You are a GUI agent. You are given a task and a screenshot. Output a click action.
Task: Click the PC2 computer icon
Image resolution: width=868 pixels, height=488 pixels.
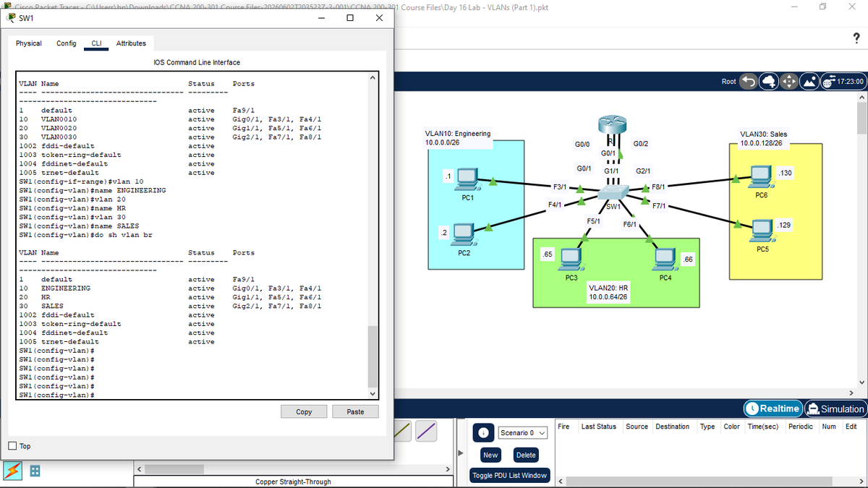tap(464, 234)
